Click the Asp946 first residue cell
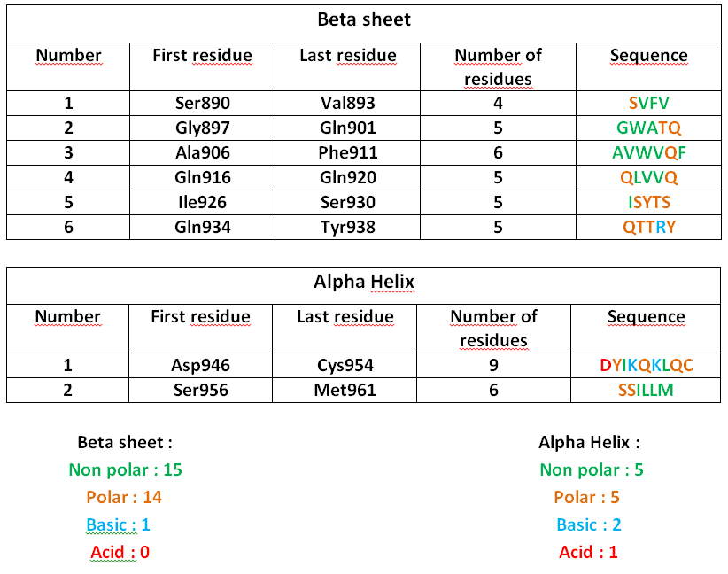The width and height of the screenshot is (728, 574). tap(200, 365)
